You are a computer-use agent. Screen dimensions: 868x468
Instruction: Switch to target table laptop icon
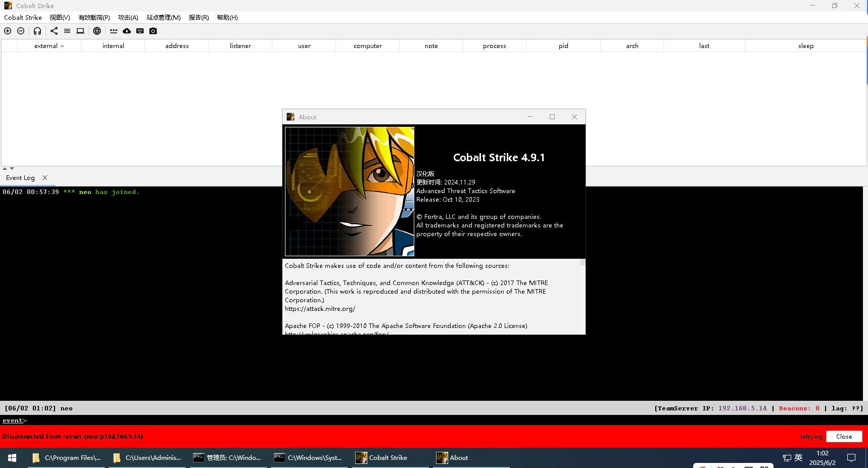(80, 31)
